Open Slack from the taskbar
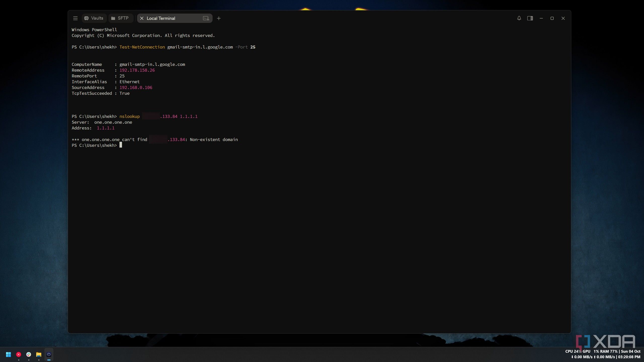Image resolution: width=644 pixels, height=362 pixels. click(x=29, y=354)
